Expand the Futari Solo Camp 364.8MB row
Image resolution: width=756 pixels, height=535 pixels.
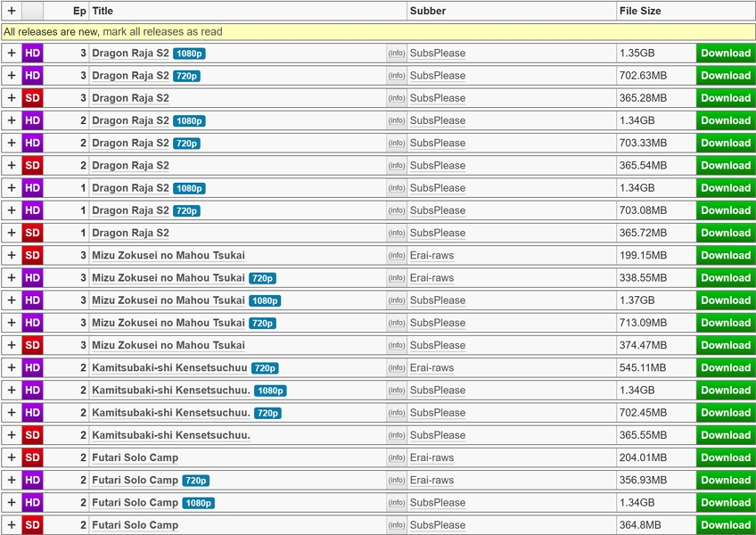(12, 525)
